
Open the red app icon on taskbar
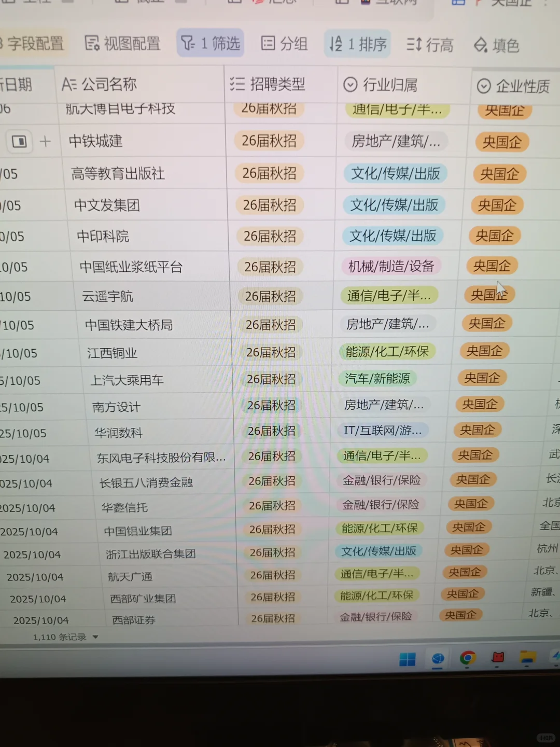498,657
